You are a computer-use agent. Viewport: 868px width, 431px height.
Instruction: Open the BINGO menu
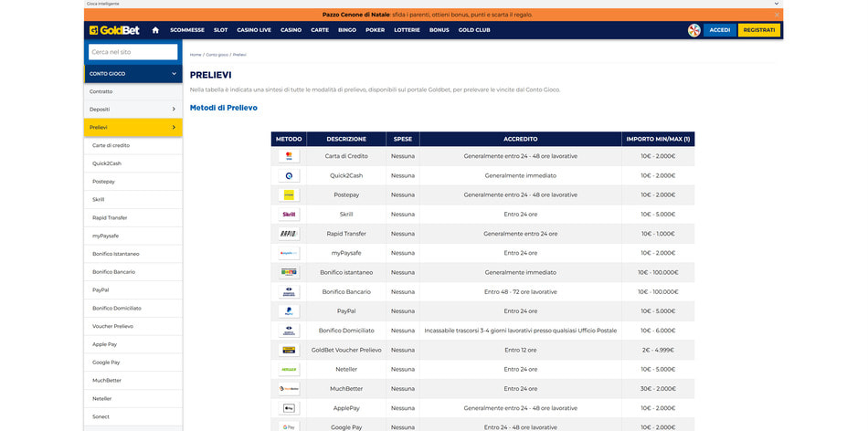347,30
